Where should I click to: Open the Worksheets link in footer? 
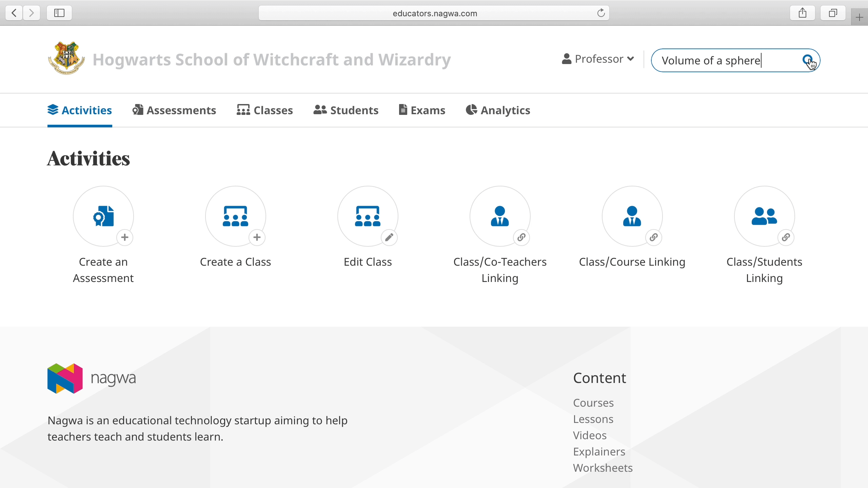[x=602, y=468]
